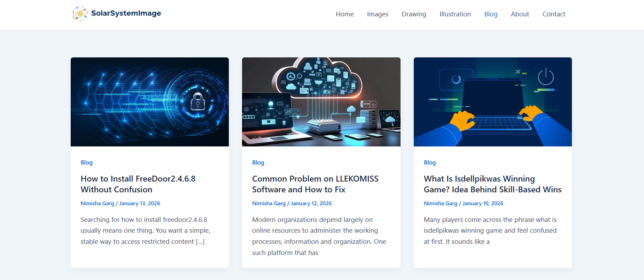
Task: Navigate to the Drawing page
Action: [413, 14]
